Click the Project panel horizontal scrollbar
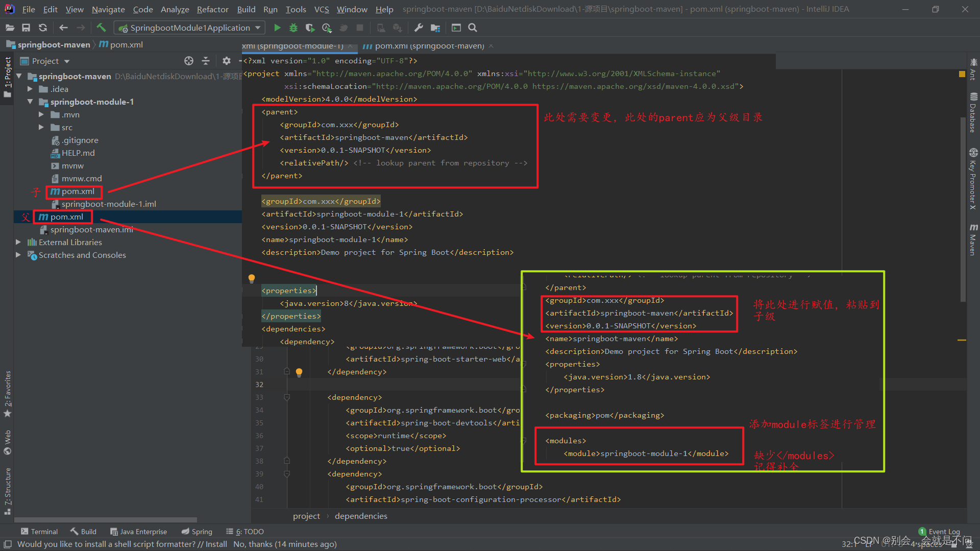This screenshot has height=551, width=980. click(x=106, y=519)
